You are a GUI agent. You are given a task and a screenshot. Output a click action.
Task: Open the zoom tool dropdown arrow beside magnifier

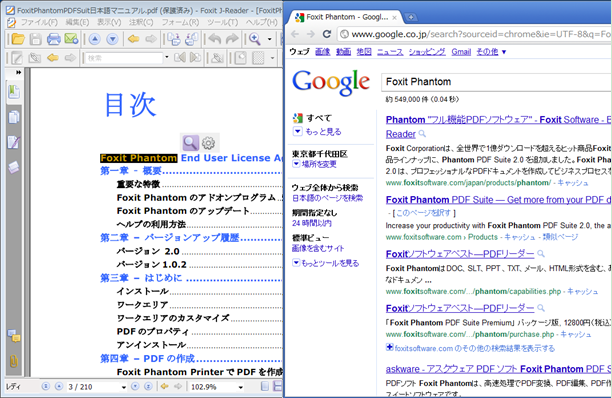[x=269, y=39]
